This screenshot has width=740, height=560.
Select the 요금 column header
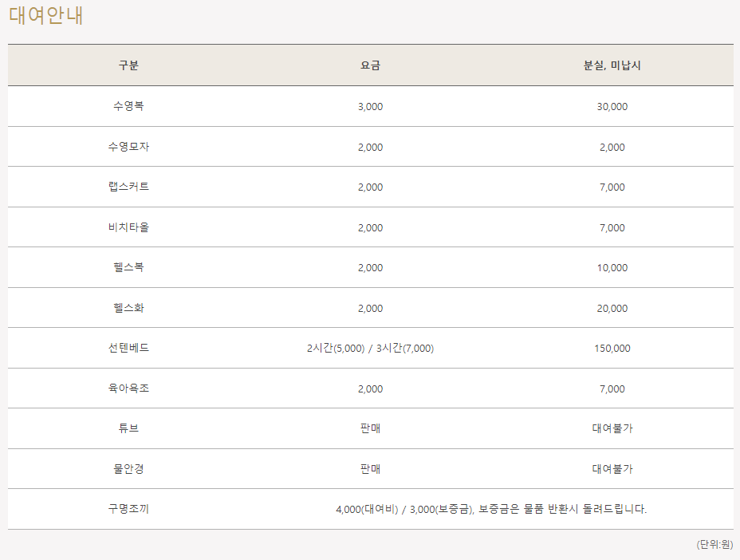[x=371, y=65]
